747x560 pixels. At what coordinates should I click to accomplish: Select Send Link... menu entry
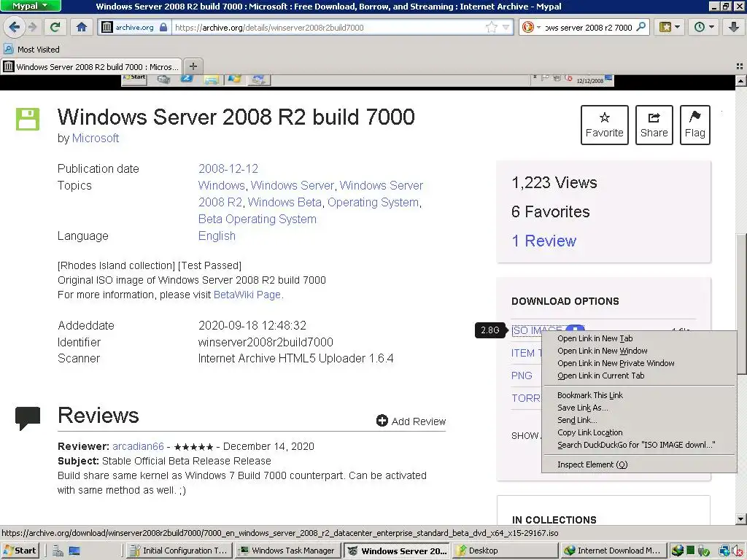tap(577, 420)
